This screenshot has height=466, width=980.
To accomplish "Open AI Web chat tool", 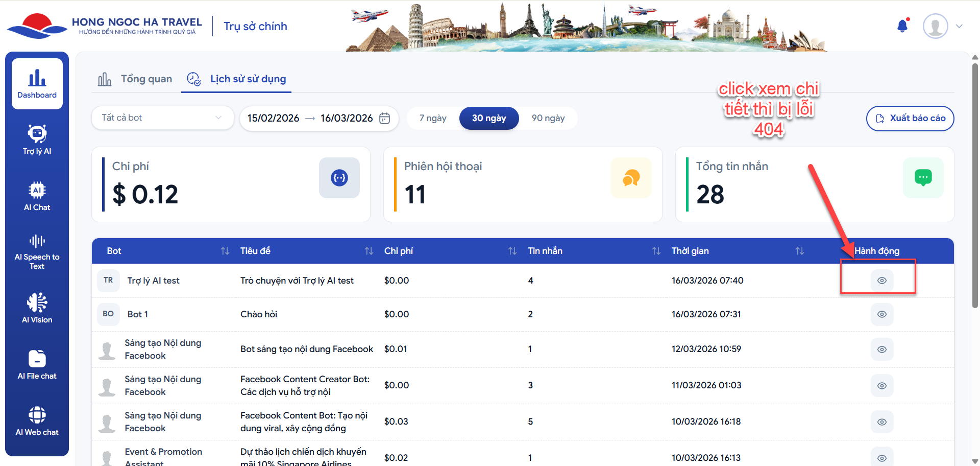I will click(x=37, y=421).
